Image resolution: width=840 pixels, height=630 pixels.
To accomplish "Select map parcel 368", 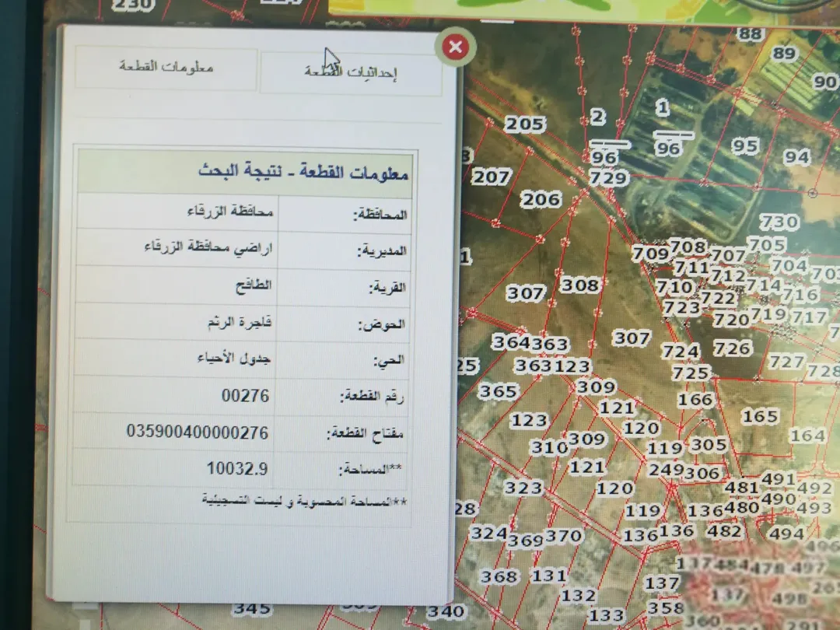I will pos(499,576).
